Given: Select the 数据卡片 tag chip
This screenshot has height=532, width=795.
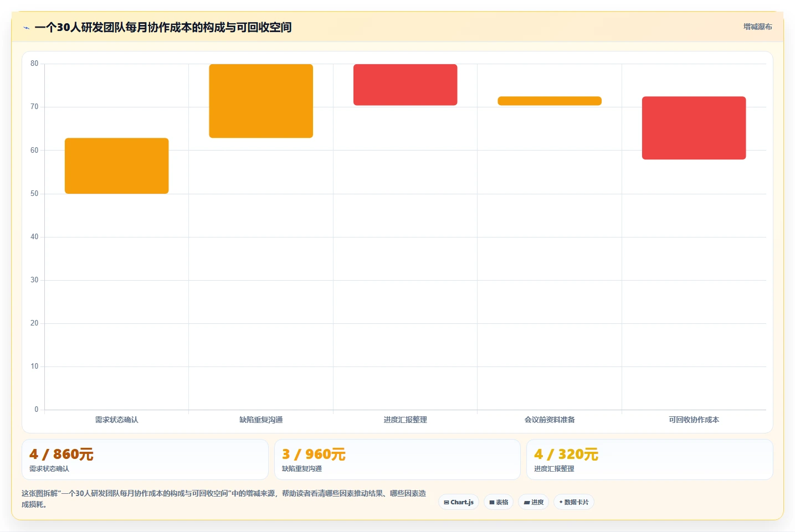Looking at the screenshot, I should (x=574, y=502).
